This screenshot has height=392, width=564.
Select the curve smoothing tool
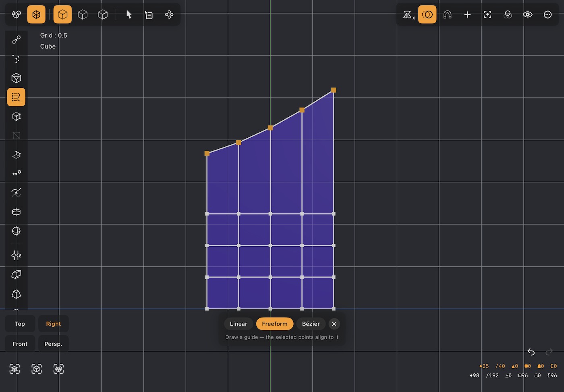point(16,193)
